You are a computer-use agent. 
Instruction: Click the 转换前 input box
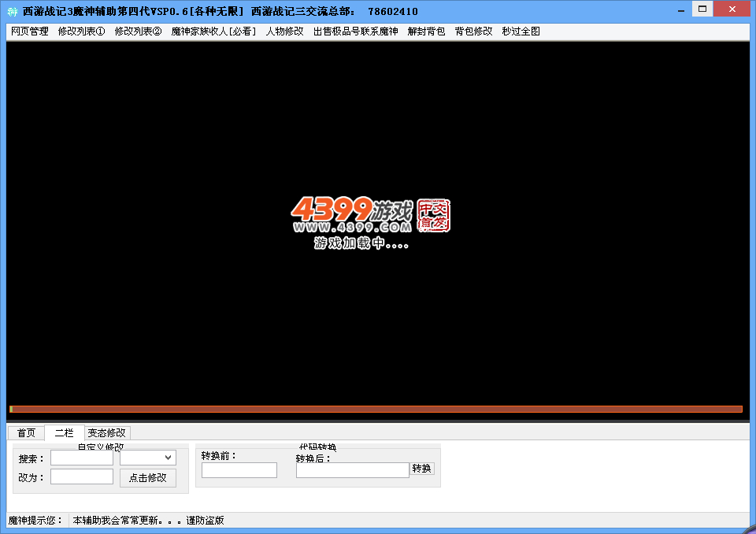pos(239,470)
